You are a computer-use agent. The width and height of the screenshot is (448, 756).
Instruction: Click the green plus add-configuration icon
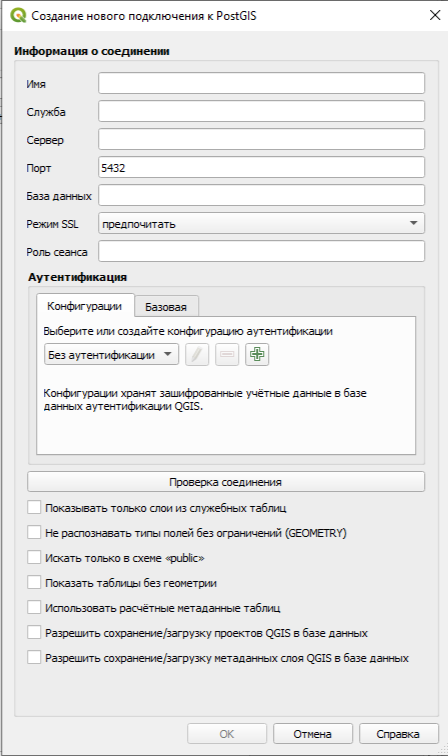click(x=257, y=354)
